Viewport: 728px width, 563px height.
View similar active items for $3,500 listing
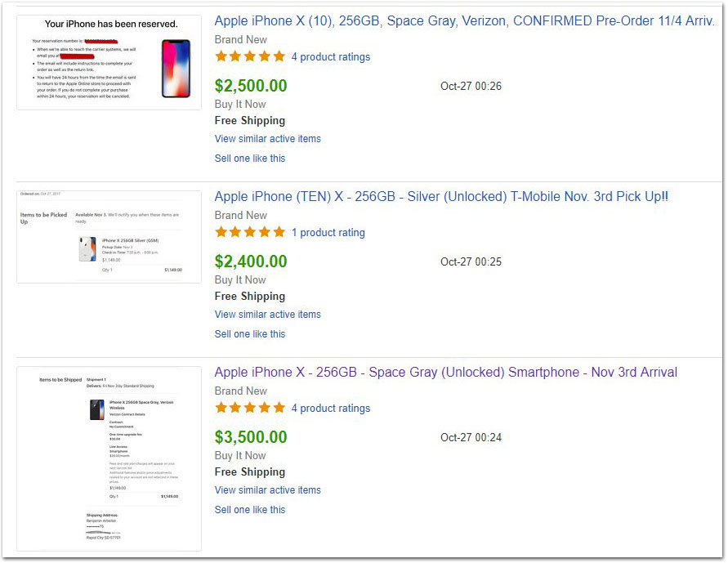click(267, 490)
